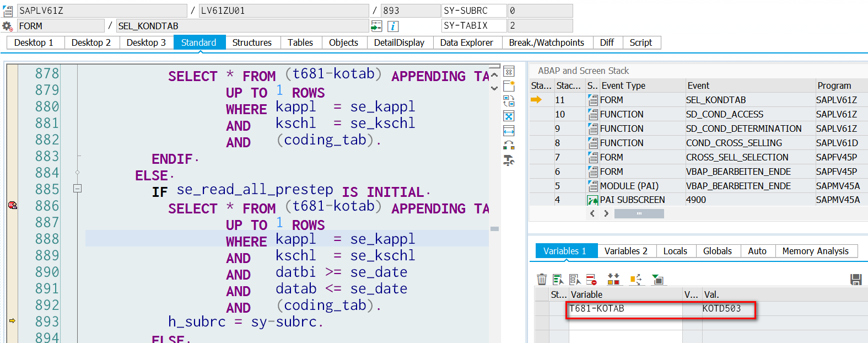
Task: Click the green arrow navigate-to-line icon
Action: pyautogui.click(x=376, y=26)
